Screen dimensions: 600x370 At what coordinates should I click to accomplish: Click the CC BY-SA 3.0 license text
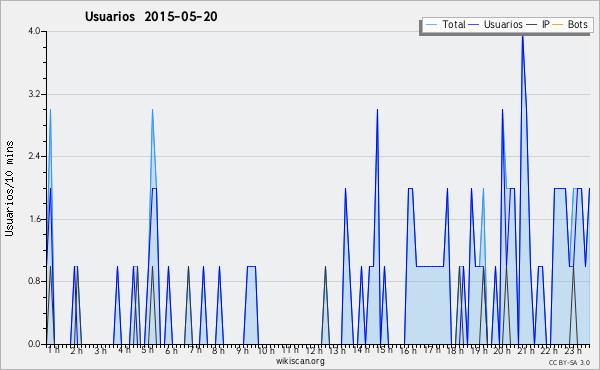click(x=569, y=362)
